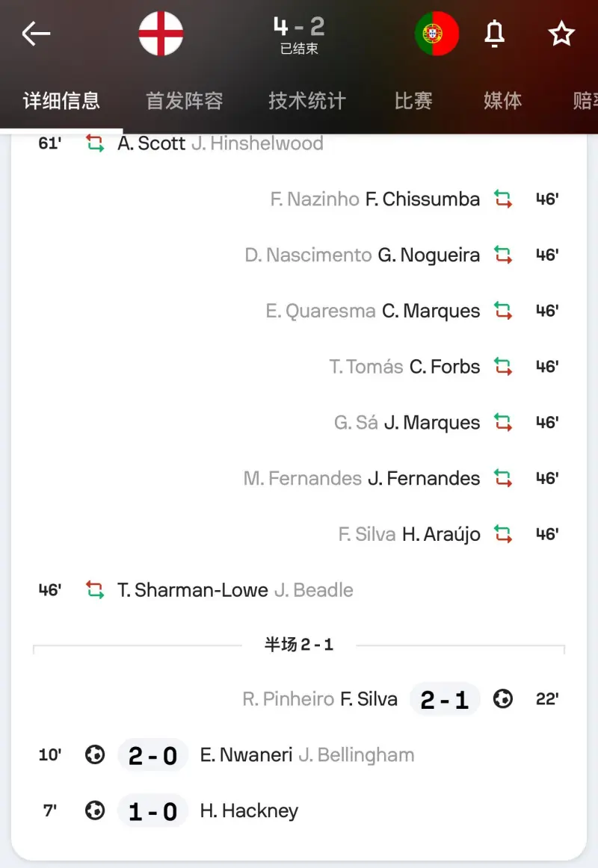Tap the back arrow icon
598x868 pixels.
(36, 34)
